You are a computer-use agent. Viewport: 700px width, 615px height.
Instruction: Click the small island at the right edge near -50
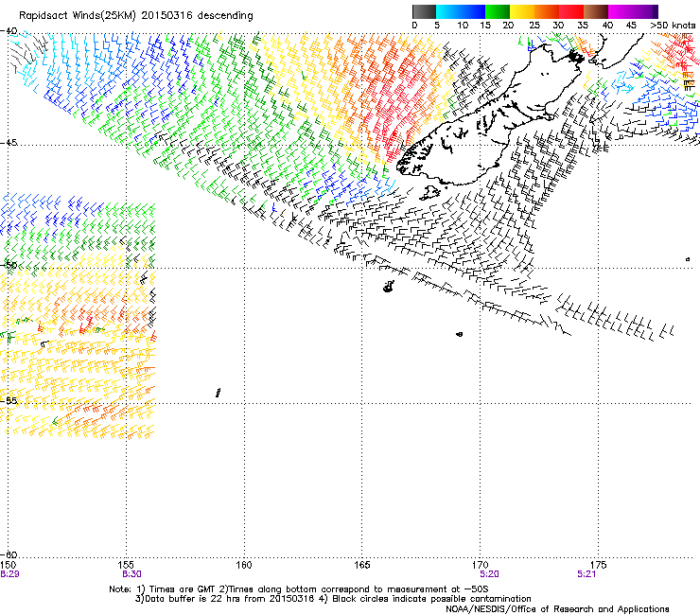click(x=688, y=259)
